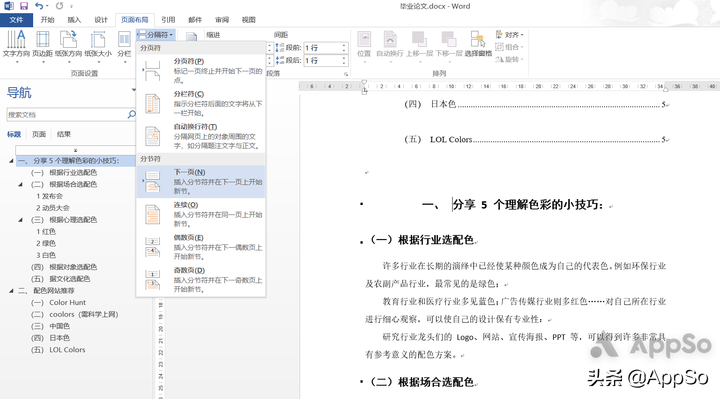
Task: Go to (五) 据文化选配色 heading
Action: 61,279
